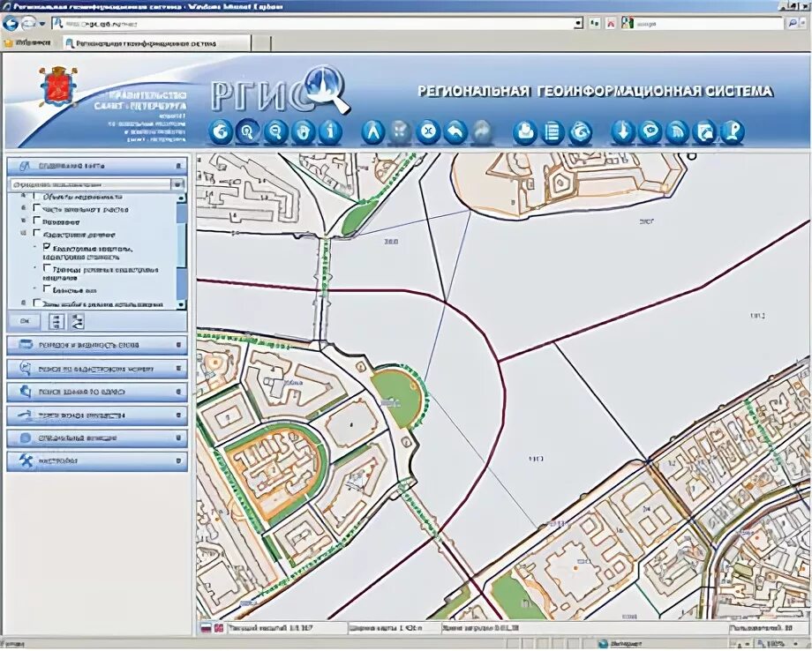This screenshot has height=651, width=812.
Task: Open the document list legend icon
Action: pyautogui.click(x=552, y=131)
